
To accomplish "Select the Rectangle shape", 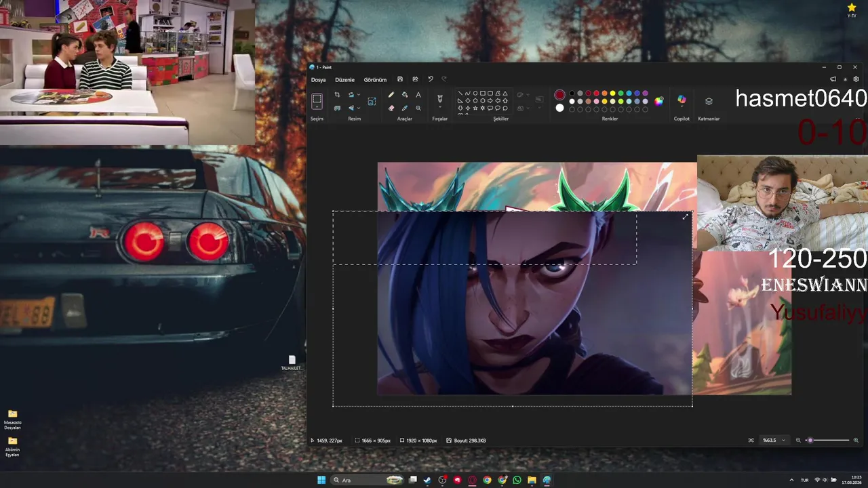I will 482,94.
